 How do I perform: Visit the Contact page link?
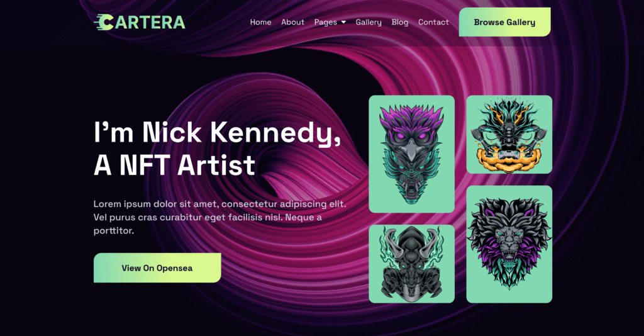[x=433, y=22]
